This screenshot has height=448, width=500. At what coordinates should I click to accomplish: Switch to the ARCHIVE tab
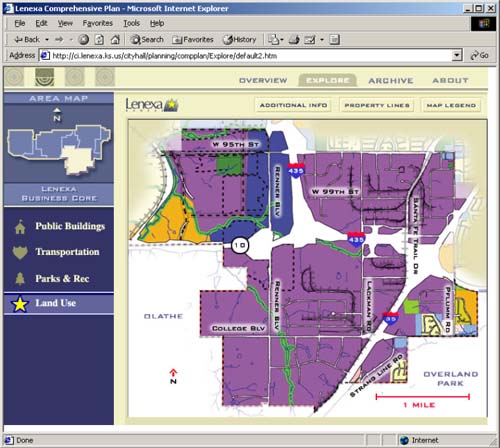391,80
